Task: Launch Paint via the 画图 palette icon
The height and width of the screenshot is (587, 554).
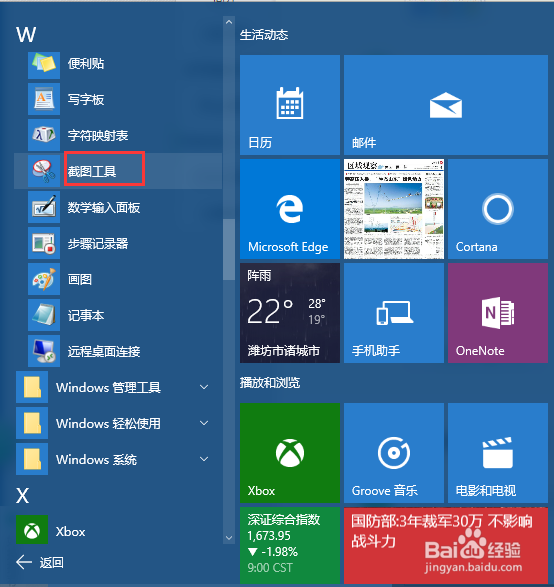Action: (x=44, y=279)
